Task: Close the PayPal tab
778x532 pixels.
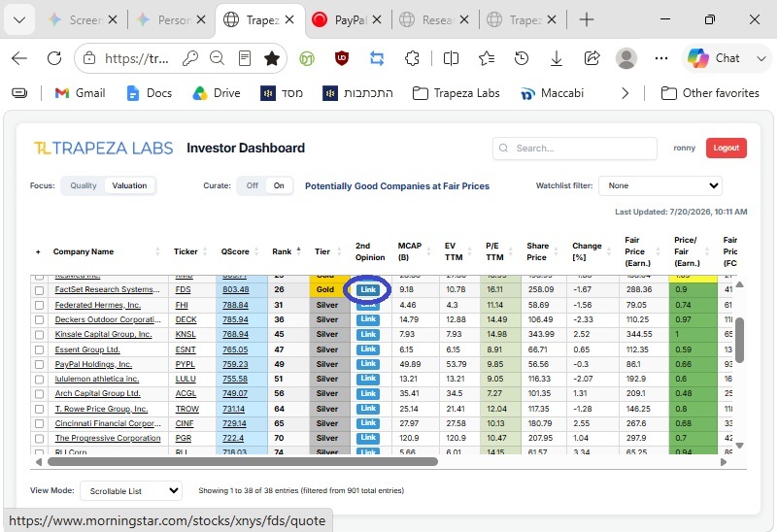Action: pyautogui.click(x=377, y=19)
